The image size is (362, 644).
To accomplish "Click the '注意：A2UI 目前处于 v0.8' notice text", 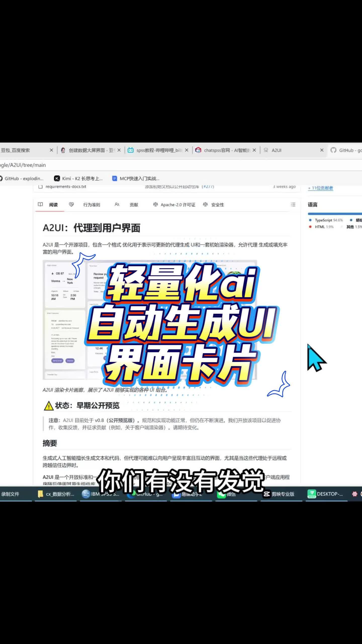I will tap(165, 424).
